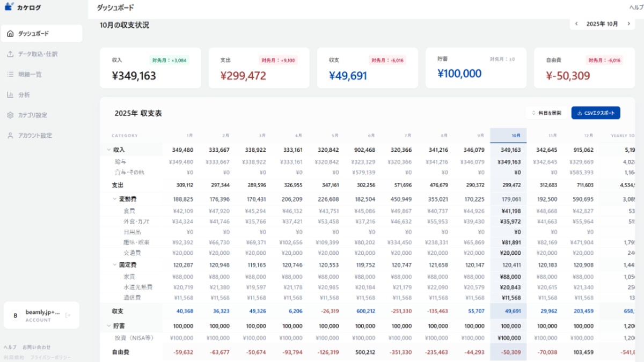Select the 6月 column header

coord(371,136)
